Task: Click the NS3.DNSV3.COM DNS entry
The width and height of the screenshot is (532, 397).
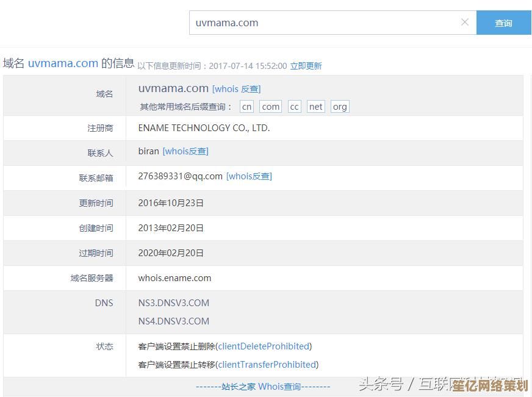Action: tap(174, 303)
